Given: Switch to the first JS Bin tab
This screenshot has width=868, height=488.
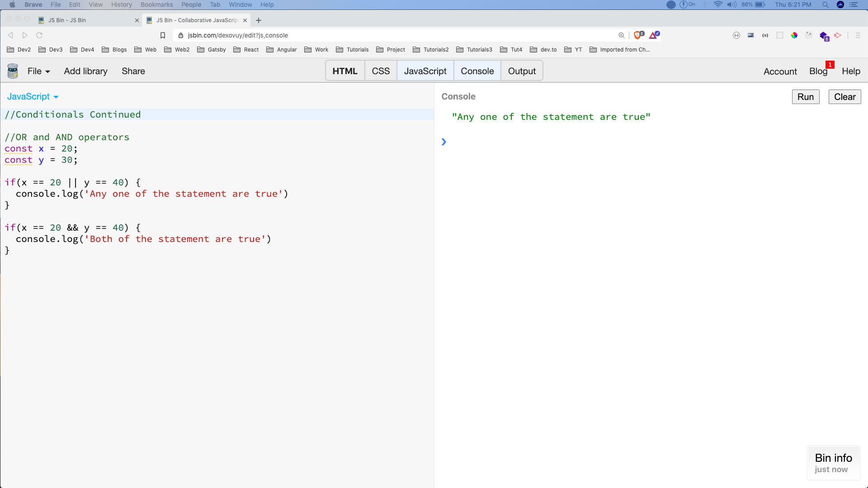Looking at the screenshot, I should [88, 20].
